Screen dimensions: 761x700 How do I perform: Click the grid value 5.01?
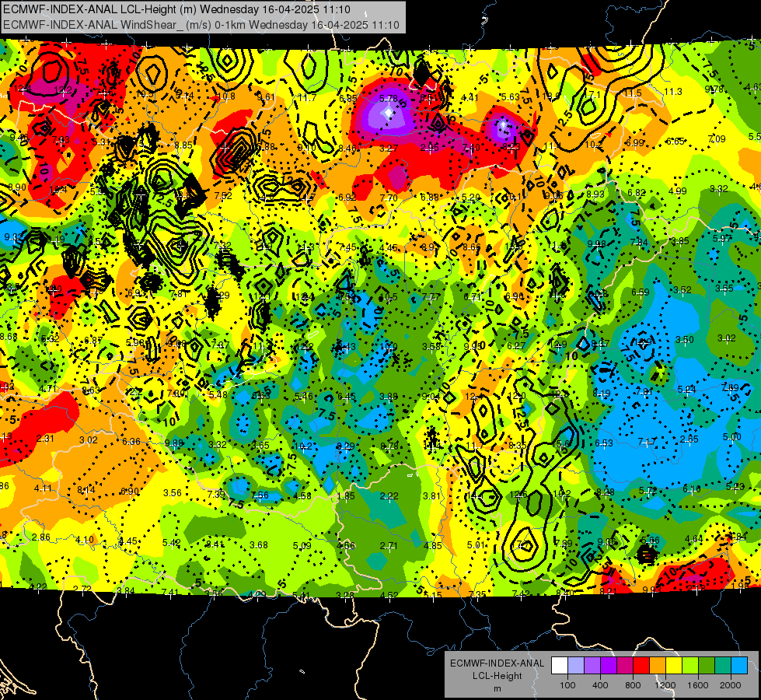pos(476,545)
